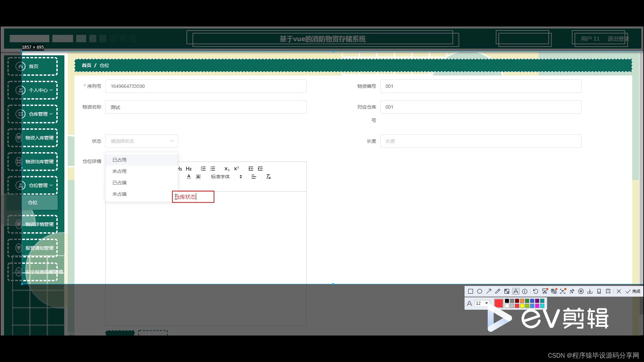Pick the arrow drawing tool
The height and width of the screenshot is (362, 644).
[489, 291]
